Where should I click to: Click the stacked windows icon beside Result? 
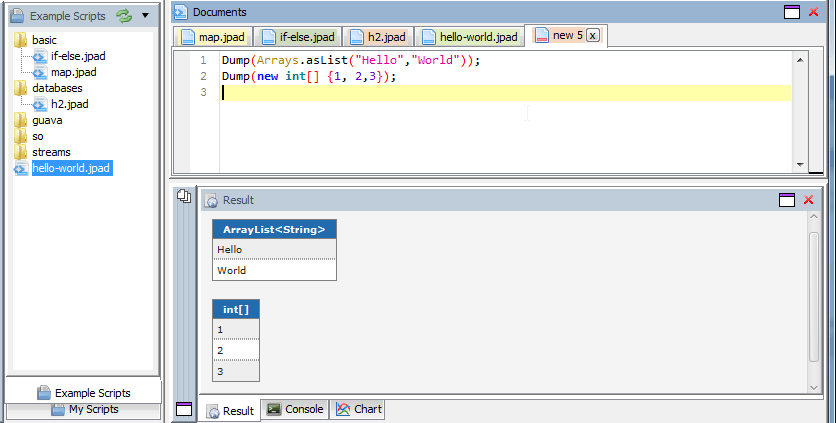click(x=184, y=197)
